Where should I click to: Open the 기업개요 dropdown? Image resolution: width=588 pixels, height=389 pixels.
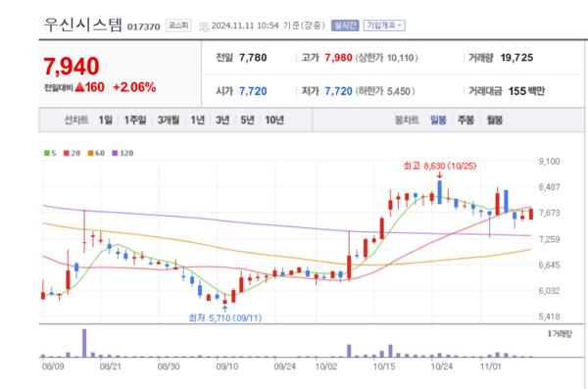tap(384, 25)
